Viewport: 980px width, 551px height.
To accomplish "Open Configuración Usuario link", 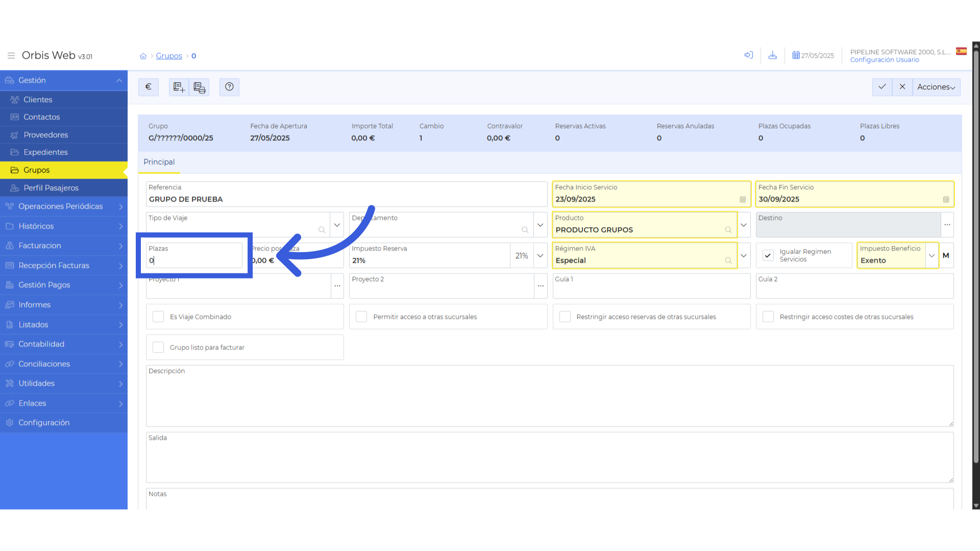I will pos(885,60).
